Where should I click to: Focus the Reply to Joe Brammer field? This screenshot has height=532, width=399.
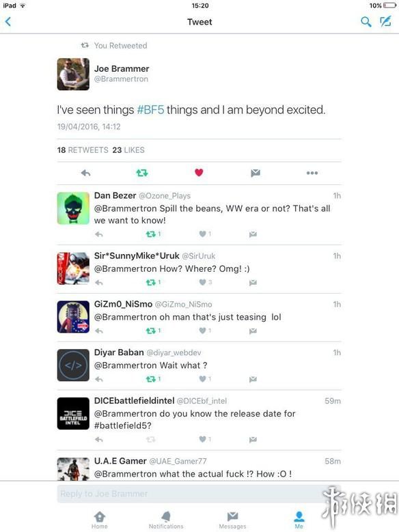coord(191,494)
